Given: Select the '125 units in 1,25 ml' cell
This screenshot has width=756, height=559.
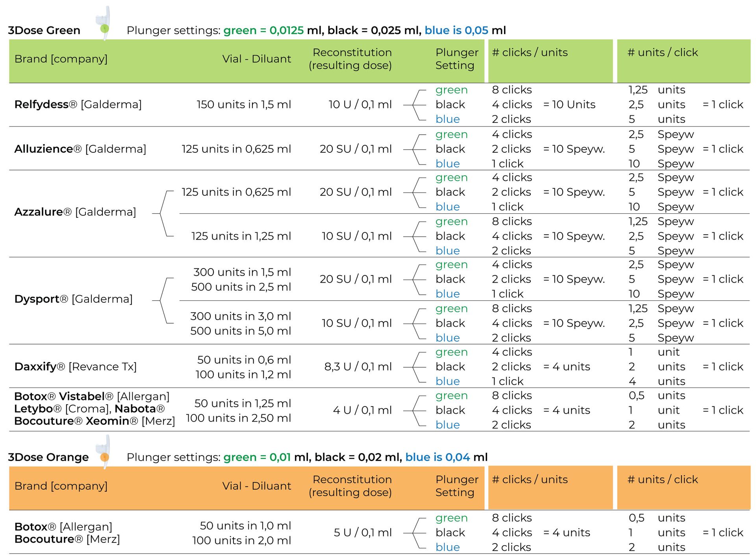Looking at the screenshot, I should [x=241, y=236].
